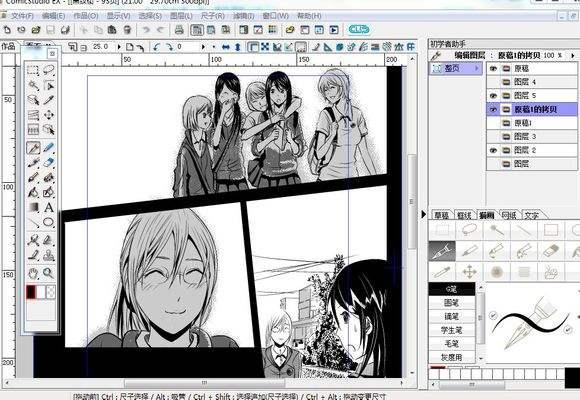580x400 pixels.
Task: Expand the rotation angle 0 arrow
Action: pyautogui.click(x=203, y=47)
